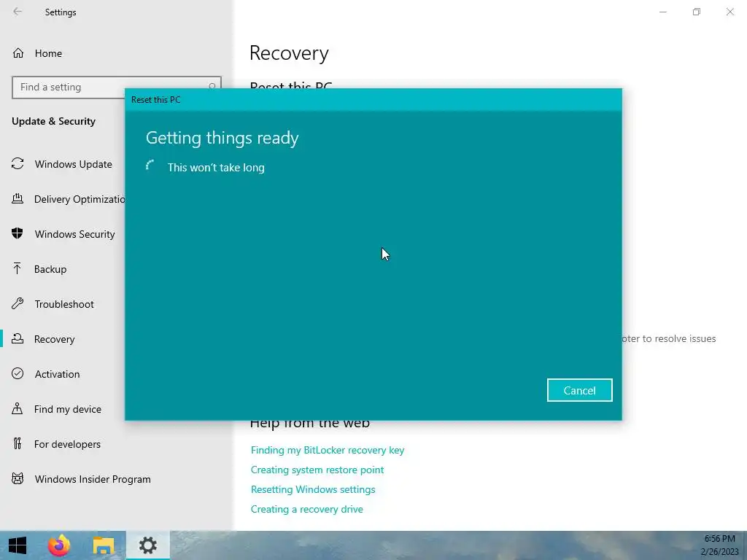Image resolution: width=747 pixels, height=560 pixels.
Task: Select the Find my device icon
Action: pos(18,408)
